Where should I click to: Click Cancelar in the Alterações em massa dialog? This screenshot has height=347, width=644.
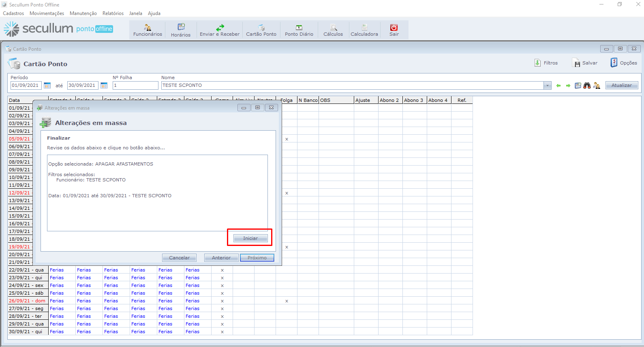point(179,258)
